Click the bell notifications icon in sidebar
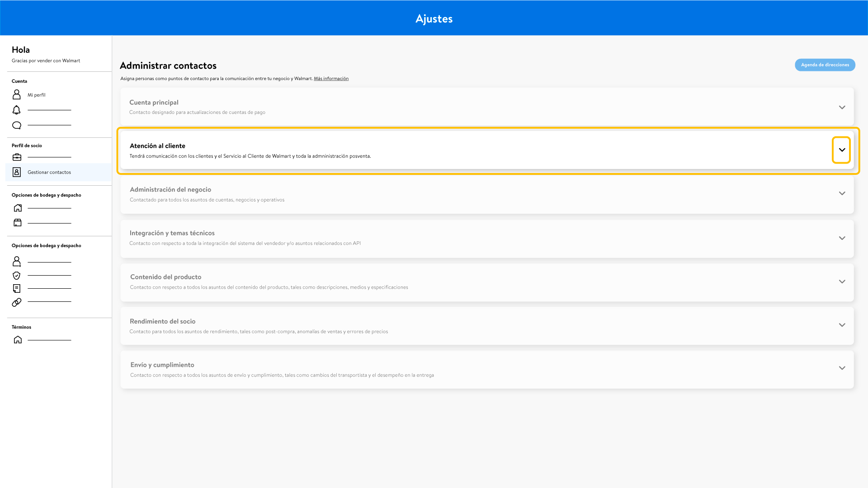The height and width of the screenshot is (488, 868). coord(17,110)
